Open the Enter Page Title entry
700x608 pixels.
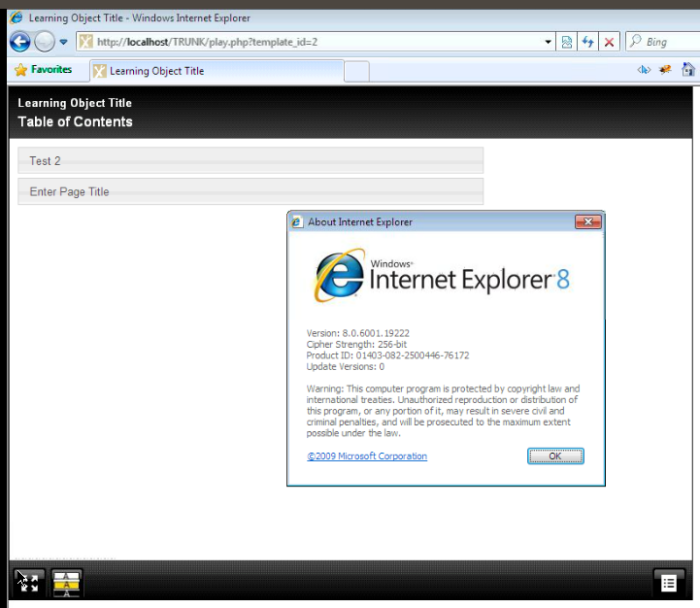click(250, 191)
